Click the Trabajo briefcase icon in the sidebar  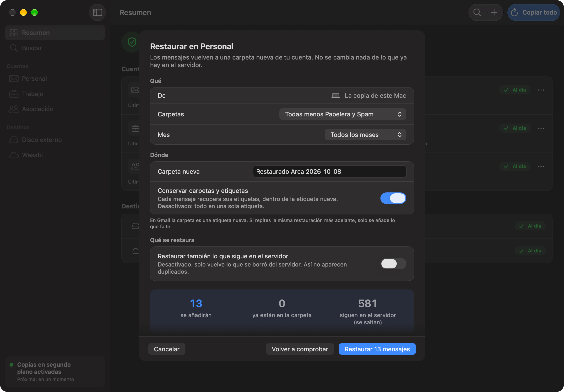14,94
